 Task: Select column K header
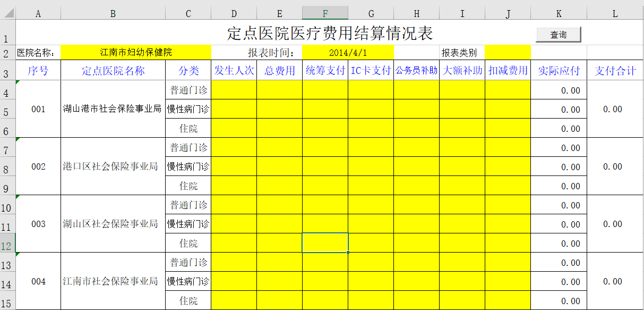pyautogui.click(x=559, y=14)
